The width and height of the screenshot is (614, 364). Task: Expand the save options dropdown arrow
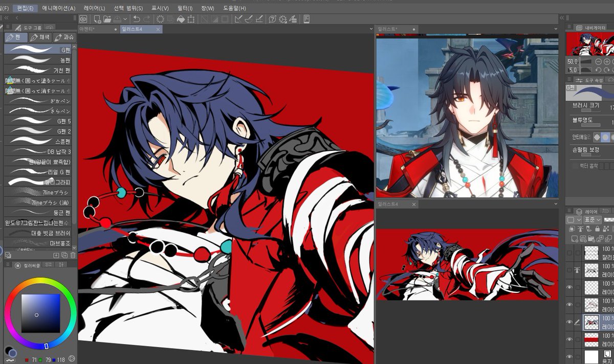[x=125, y=19]
